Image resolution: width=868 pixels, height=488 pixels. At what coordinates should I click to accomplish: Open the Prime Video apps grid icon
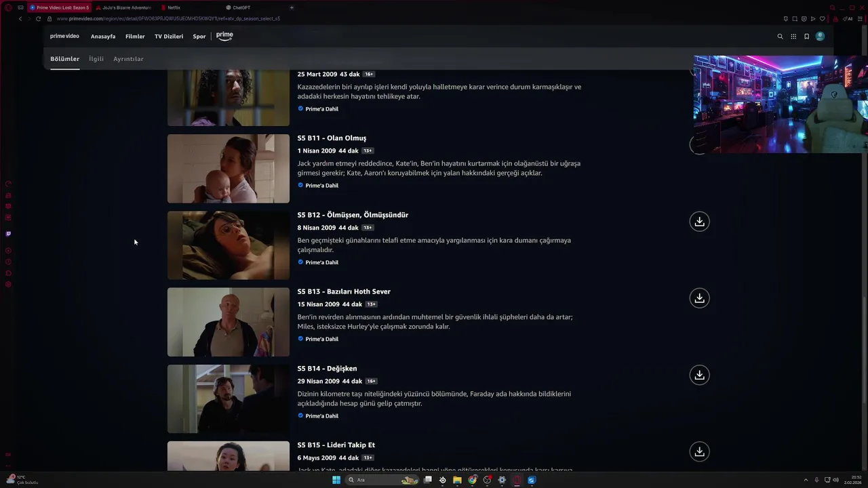tap(793, 37)
